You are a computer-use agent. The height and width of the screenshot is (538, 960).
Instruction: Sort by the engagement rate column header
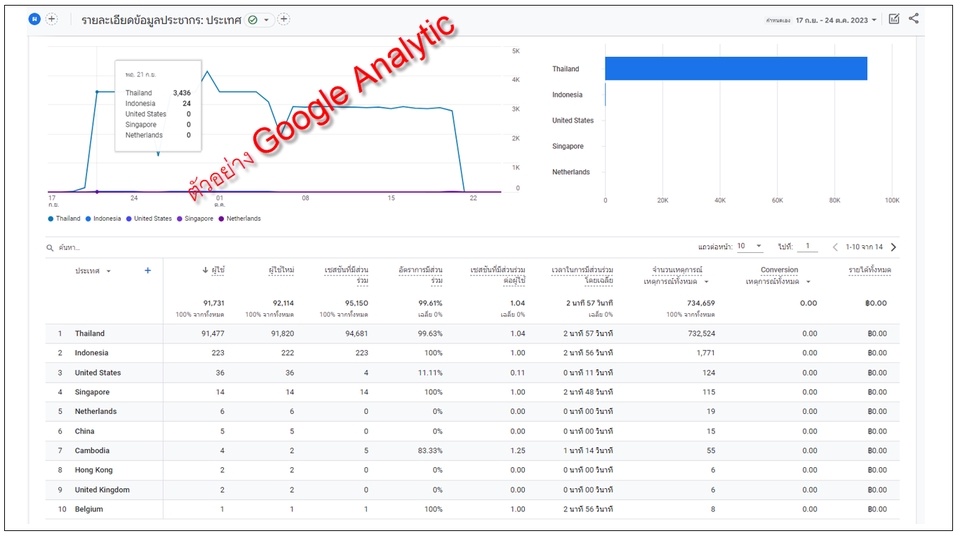click(421, 275)
